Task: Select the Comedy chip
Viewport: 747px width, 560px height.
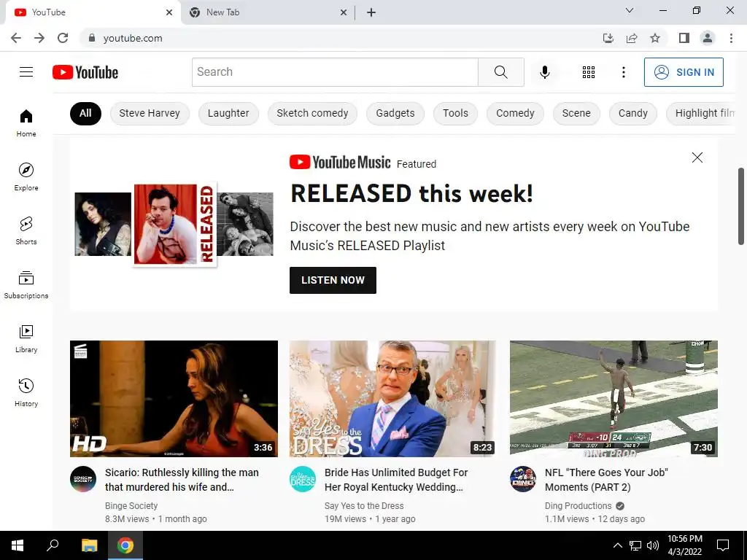Action: (515, 113)
